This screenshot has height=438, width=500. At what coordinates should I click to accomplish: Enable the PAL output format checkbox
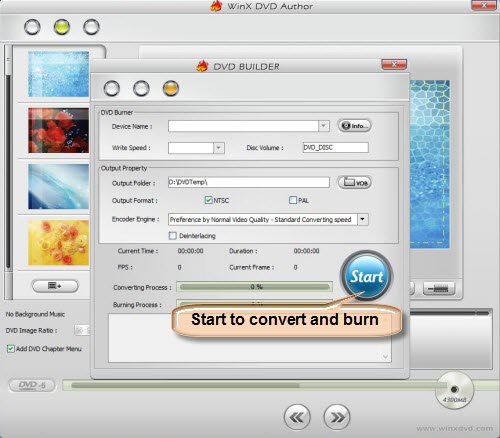pyautogui.click(x=293, y=200)
